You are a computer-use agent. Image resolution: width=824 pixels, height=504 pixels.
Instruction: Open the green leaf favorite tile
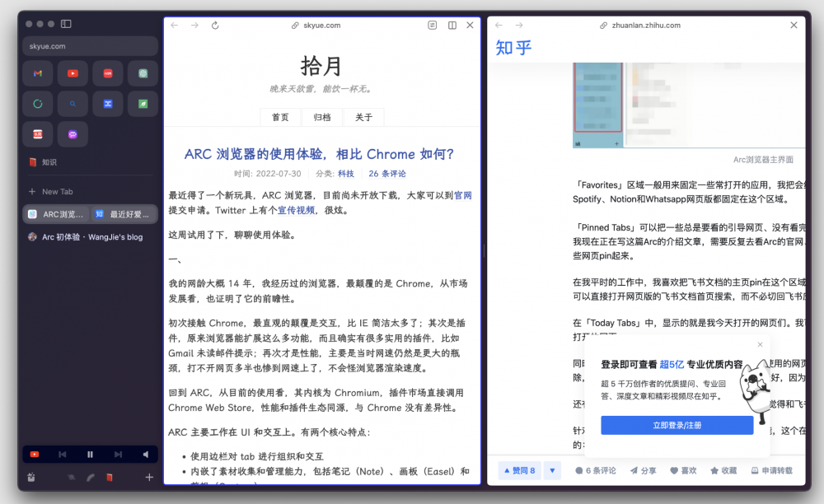(143, 104)
